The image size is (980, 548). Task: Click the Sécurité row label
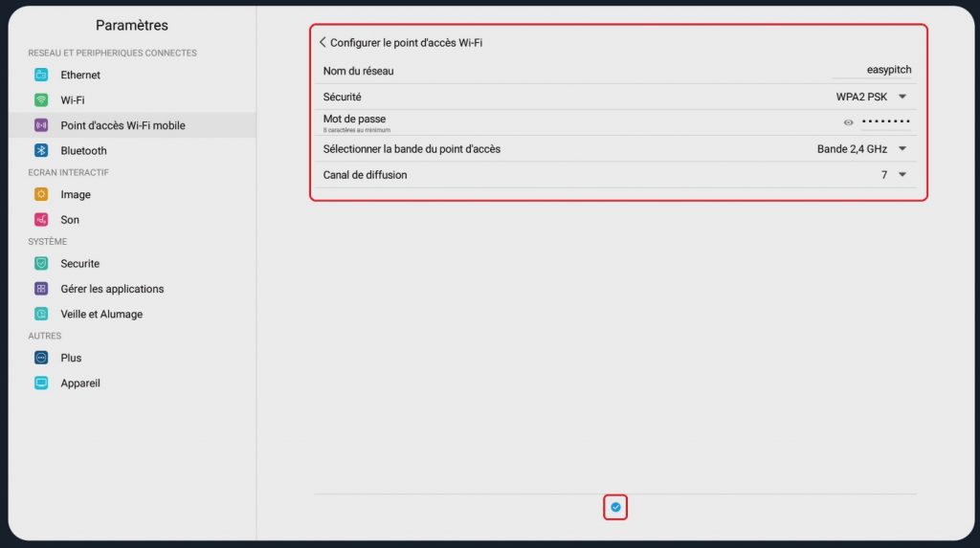342,97
